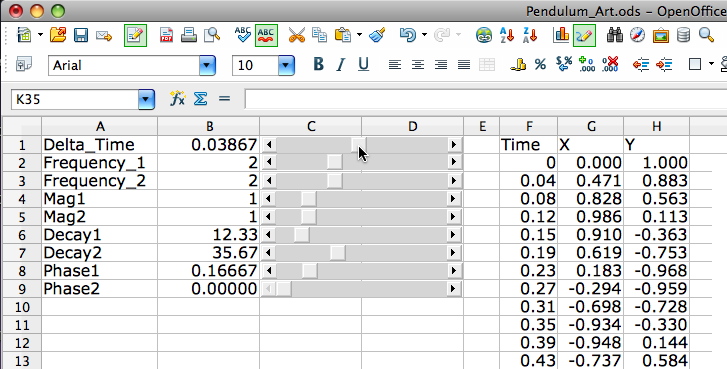This screenshot has height=369, width=727.
Task: Click the Open file folder icon
Action: point(58,35)
